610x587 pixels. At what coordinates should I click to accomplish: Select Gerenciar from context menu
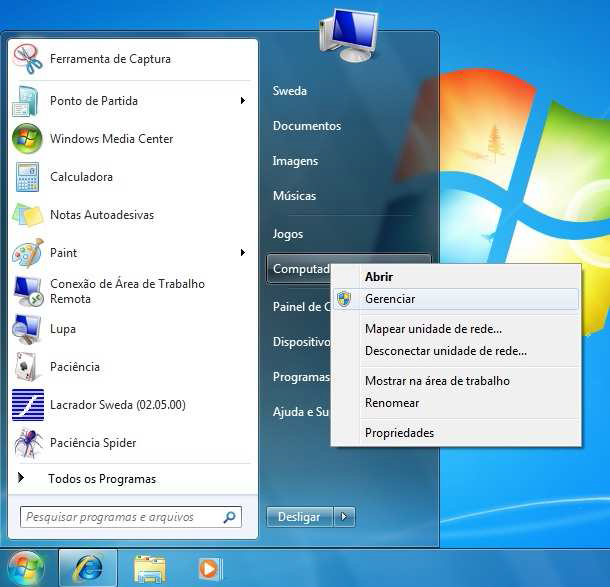point(390,299)
